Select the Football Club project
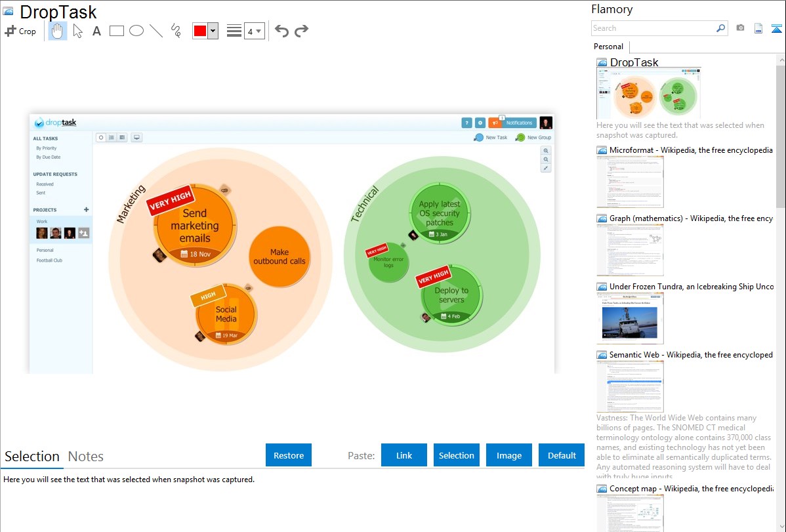The height and width of the screenshot is (532, 786). [x=49, y=260]
